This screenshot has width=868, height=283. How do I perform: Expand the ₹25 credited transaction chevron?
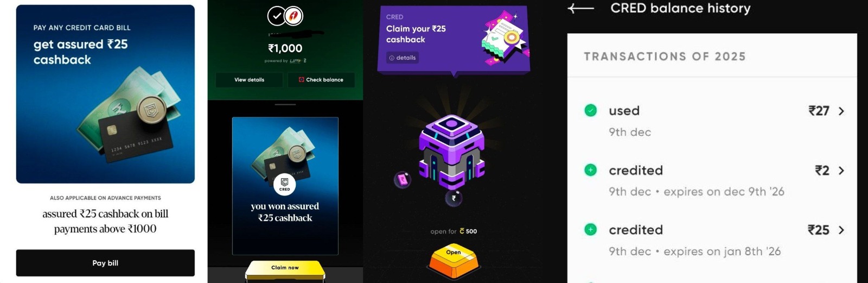click(x=841, y=230)
